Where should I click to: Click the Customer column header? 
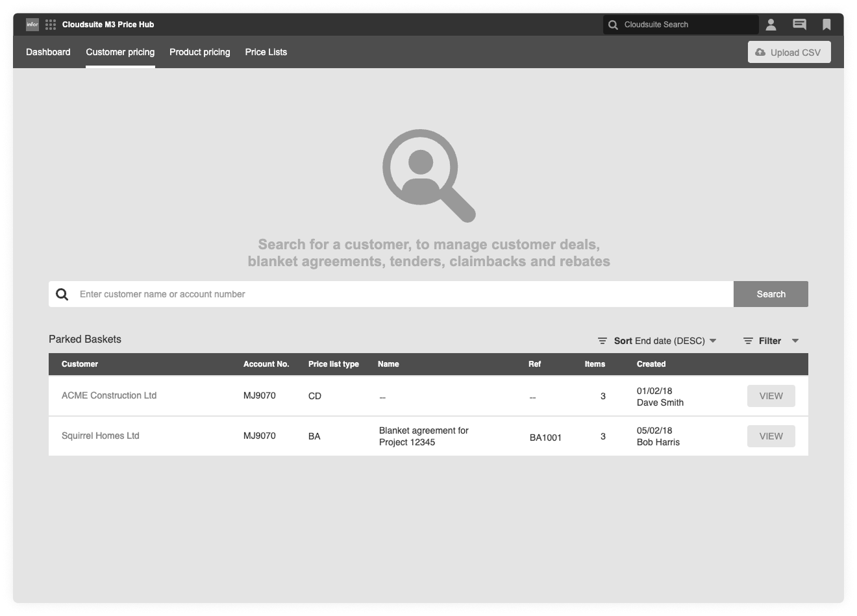[80, 364]
